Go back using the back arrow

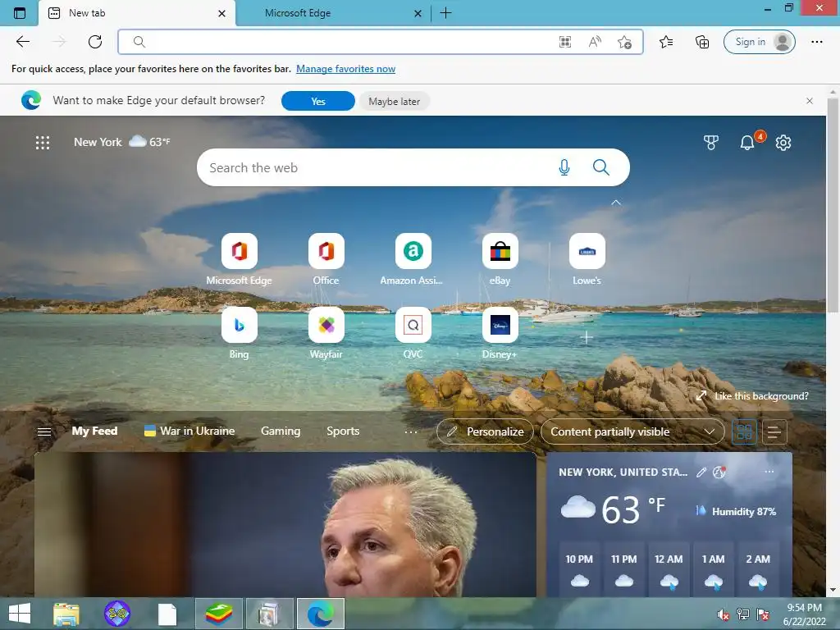click(23, 42)
